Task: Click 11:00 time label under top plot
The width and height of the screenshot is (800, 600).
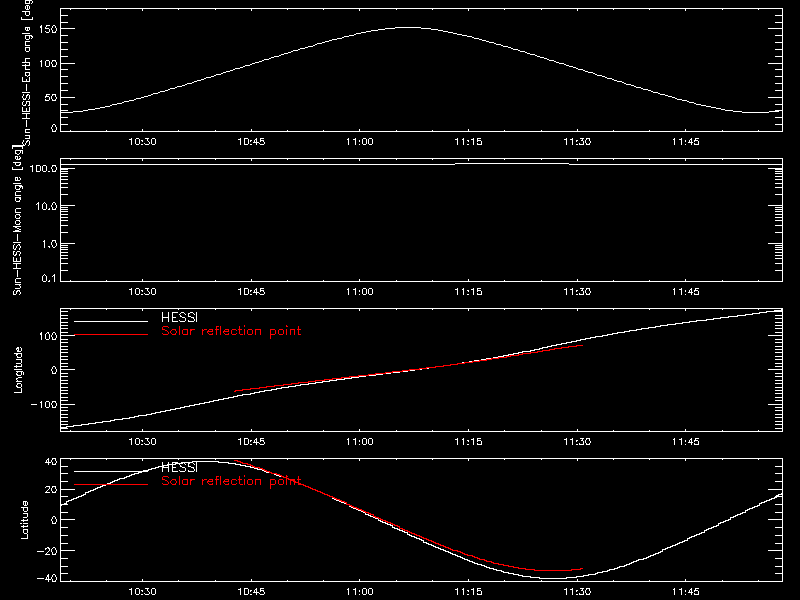Action: coord(360,142)
